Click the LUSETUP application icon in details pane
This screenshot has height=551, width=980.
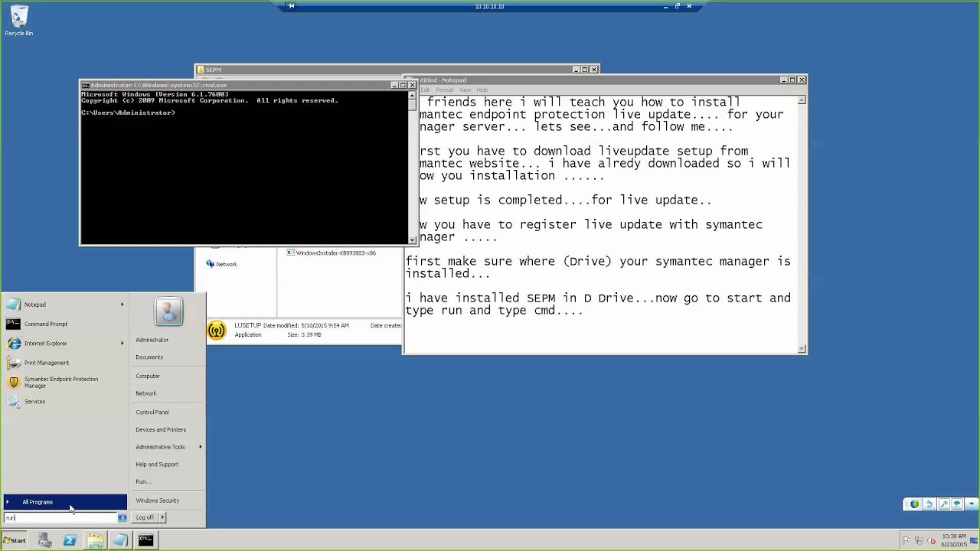[217, 331]
